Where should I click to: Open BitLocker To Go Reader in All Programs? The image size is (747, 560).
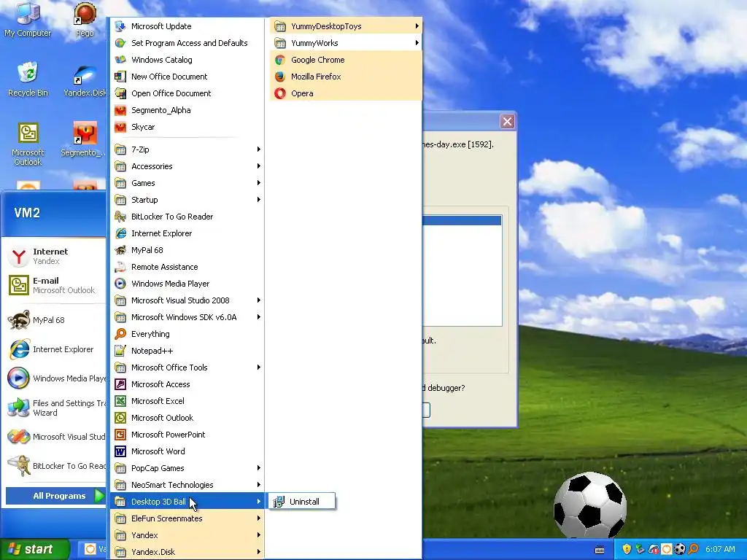187,217
